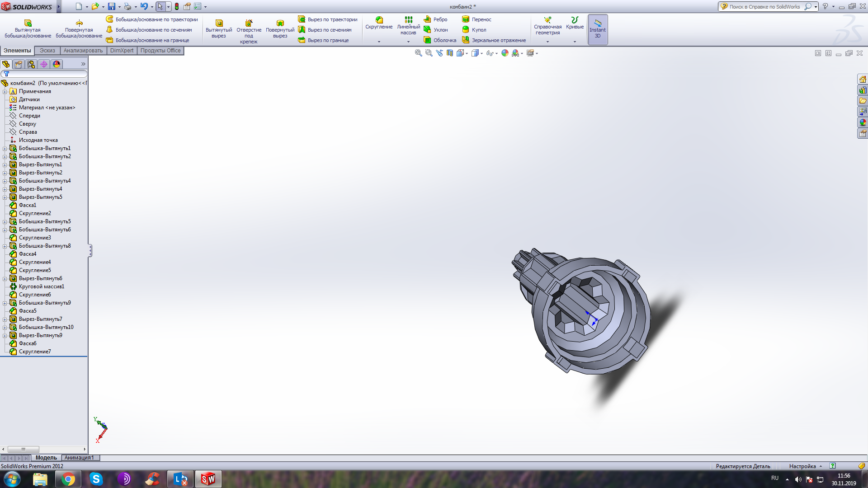Open Google Chrome from the taskbar
The height and width of the screenshot is (488, 868).
tap(68, 479)
